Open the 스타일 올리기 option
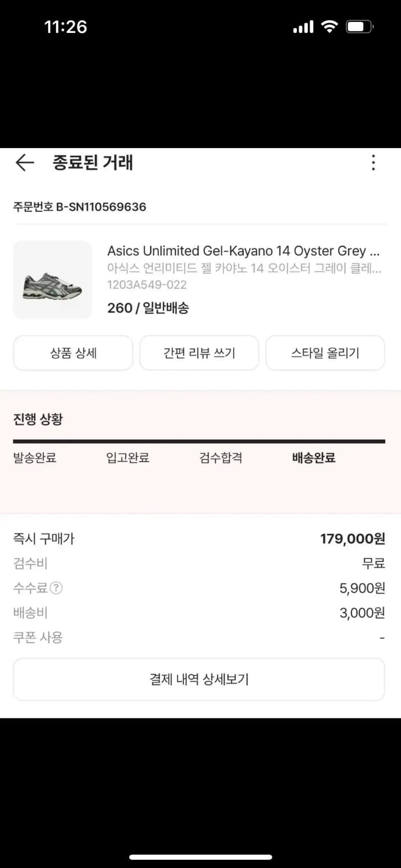This screenshot has height=868, width=401. pos(325,352)
